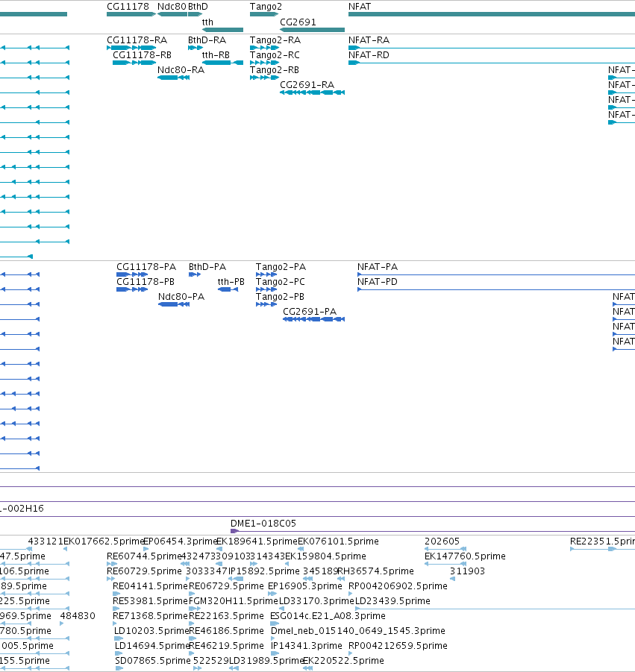The image size is (635, 672).
Task: Click the CG11178-RA transcript label
Action: (137, 40)
